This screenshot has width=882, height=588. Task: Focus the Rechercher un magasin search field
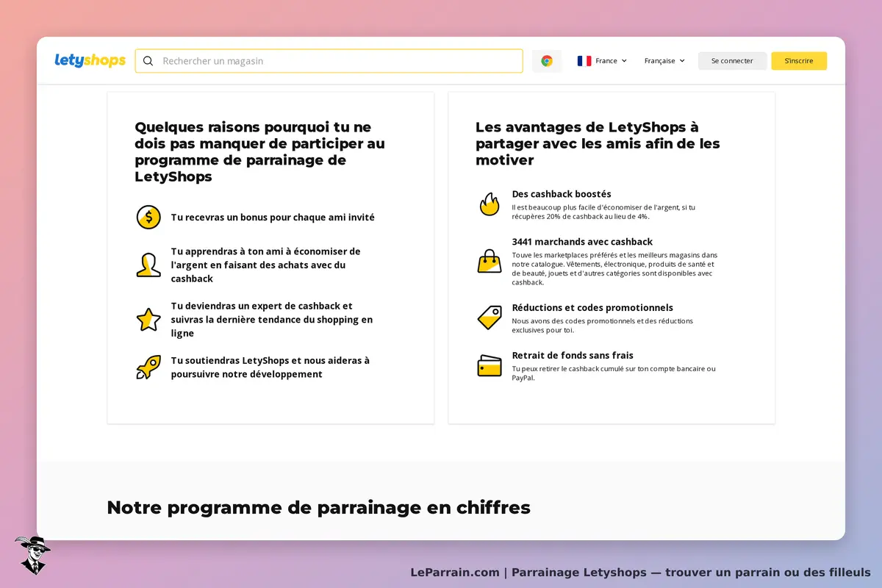(329, 61)
